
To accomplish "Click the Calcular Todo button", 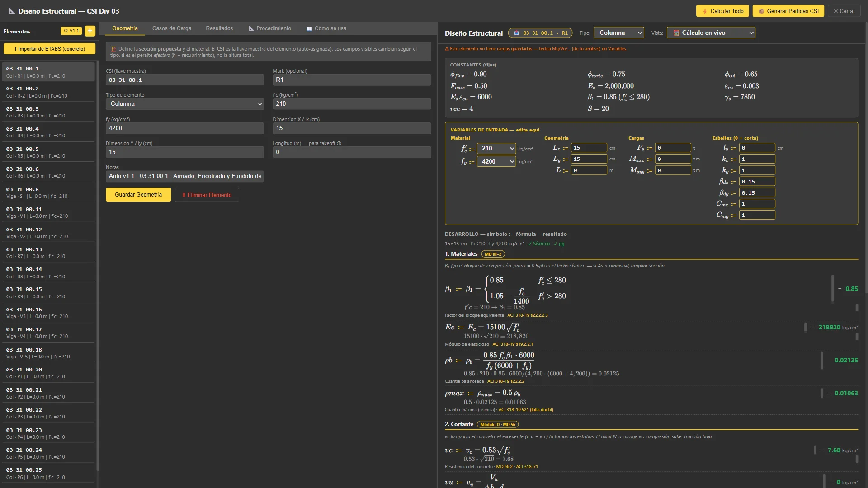I will coord(722,11).
